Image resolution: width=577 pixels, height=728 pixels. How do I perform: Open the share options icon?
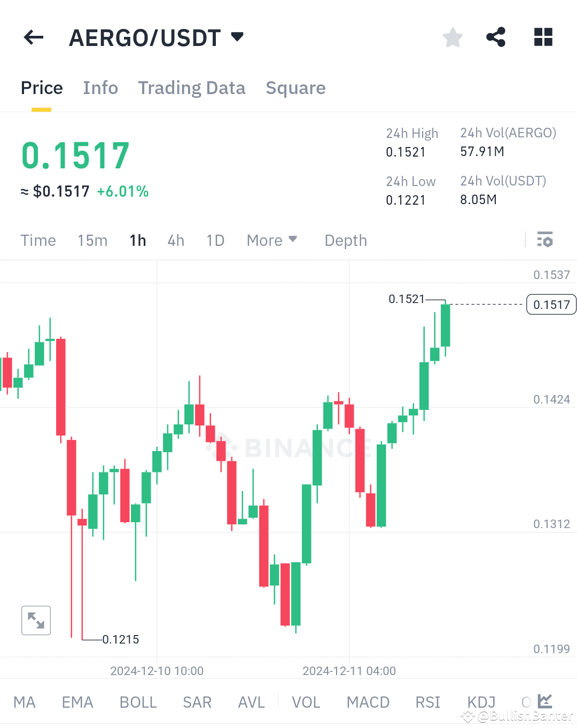496,37
